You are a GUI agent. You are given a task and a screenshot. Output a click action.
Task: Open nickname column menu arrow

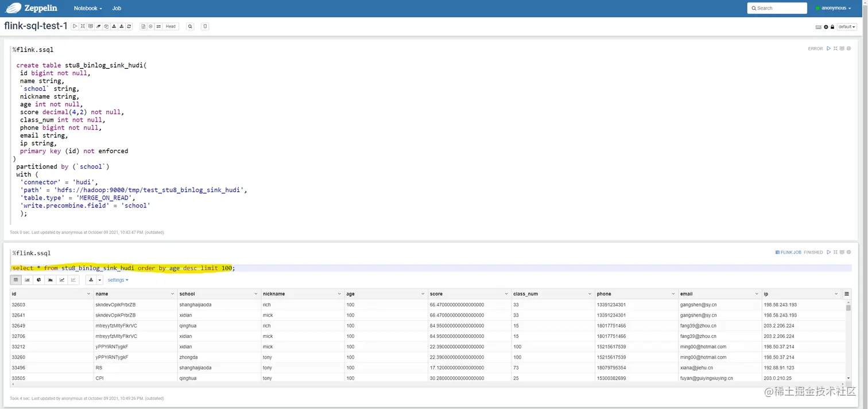click(x=339, y=294)
